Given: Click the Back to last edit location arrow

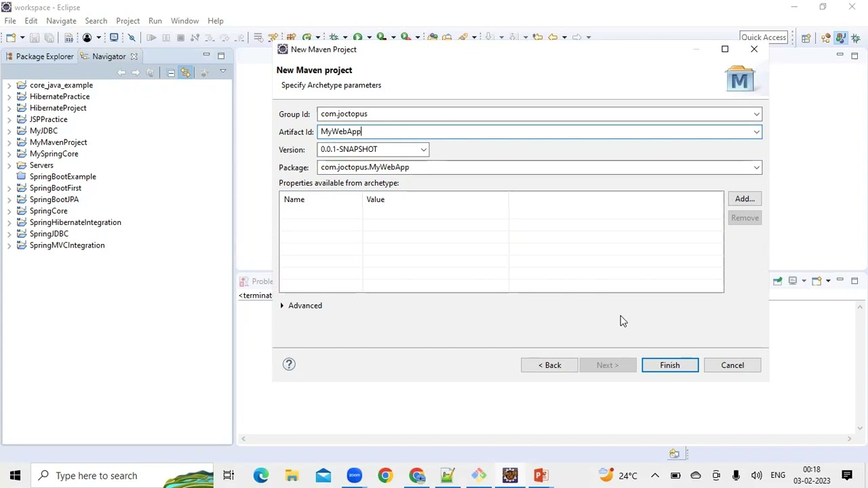Looking at the screenshot, I should [537, 37].
